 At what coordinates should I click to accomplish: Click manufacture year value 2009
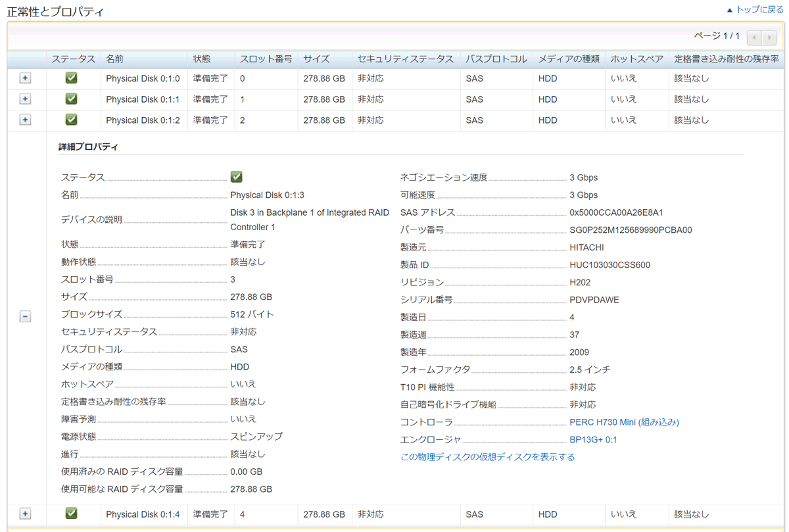pos(579,352)
